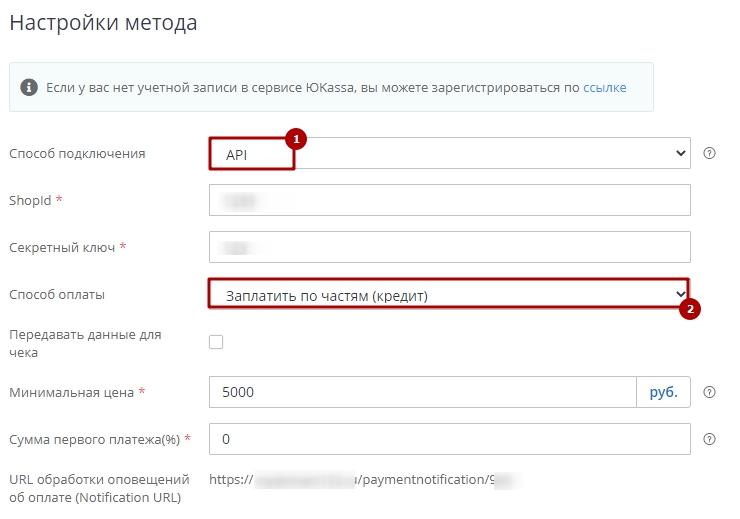Click help icon next to Сумма первого платежа
Viewport: 740px width, 519px height.
click(x=710, y=439)
